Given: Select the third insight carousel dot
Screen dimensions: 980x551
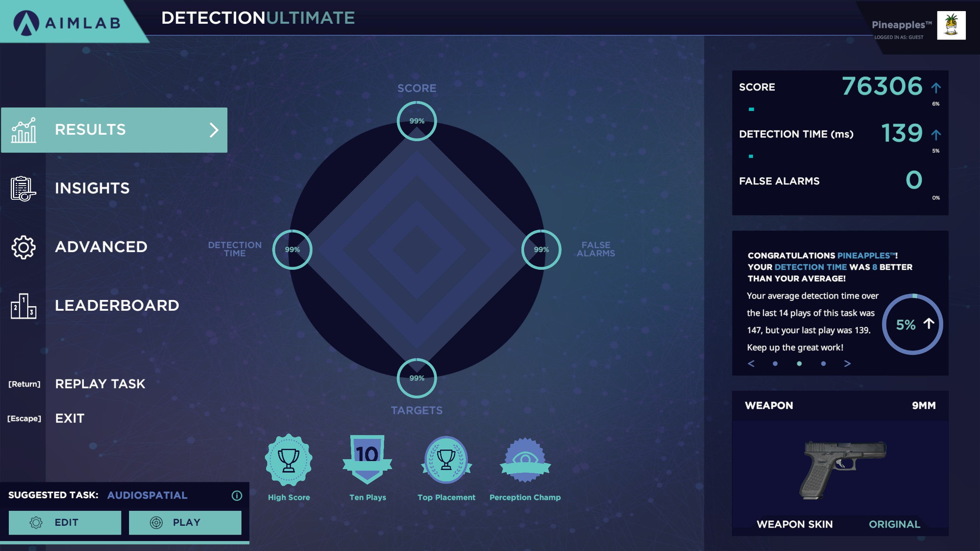Looking at the screenshot, I should click(823, 364).
